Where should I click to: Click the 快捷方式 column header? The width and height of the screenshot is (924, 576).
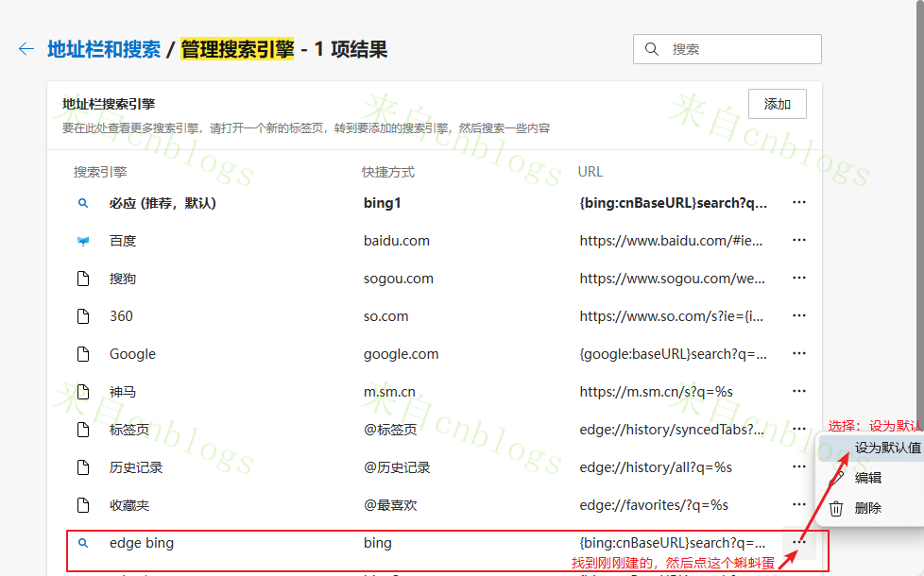[387, 172]
